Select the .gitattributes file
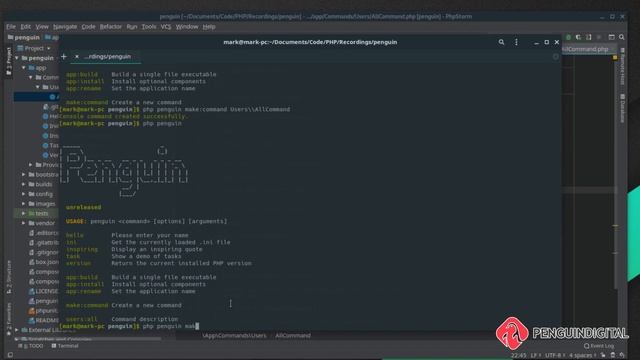This screenshot has height=360, width=640. [x=44, y=243]
